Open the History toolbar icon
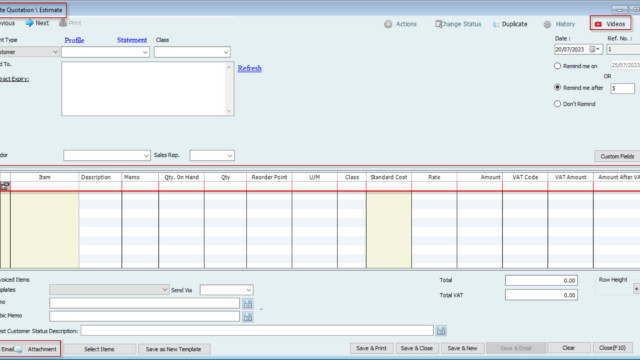This screenshot has height=360, width=640. coord(547,24)
